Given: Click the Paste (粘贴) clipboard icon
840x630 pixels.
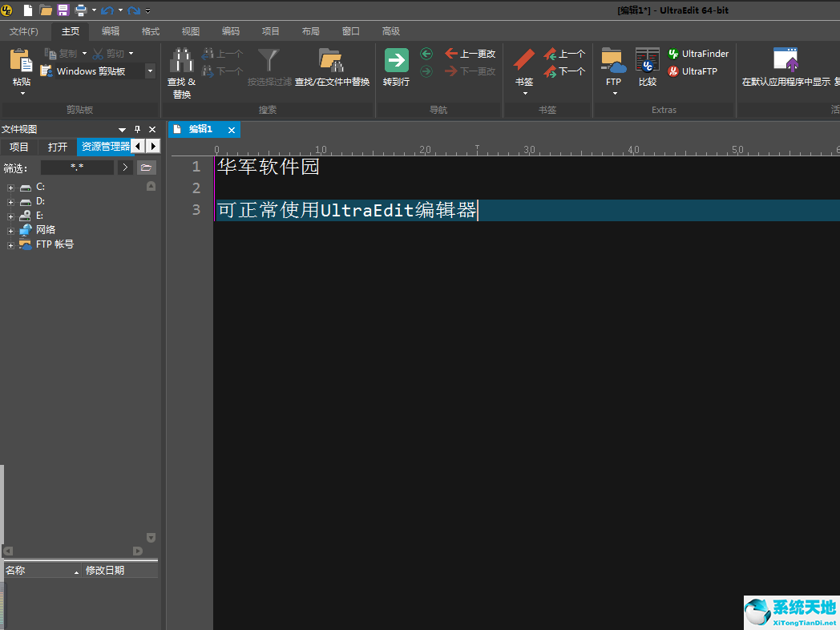Looking at the screenshot, I should (x=22, y=60).
